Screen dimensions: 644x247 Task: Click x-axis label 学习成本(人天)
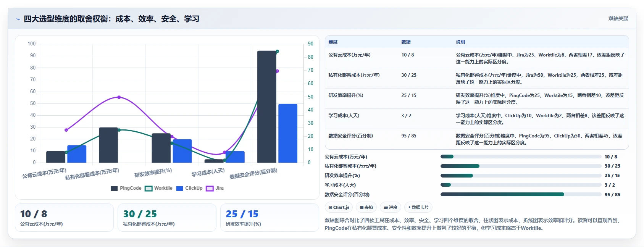[208, 173]
